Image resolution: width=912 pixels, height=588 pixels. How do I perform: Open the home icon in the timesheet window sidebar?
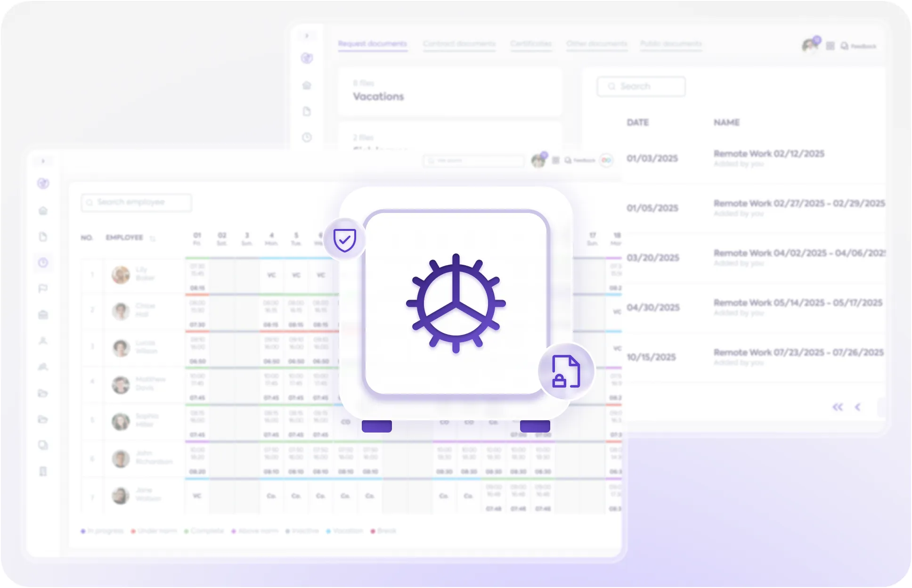click(x=43, y=211)
